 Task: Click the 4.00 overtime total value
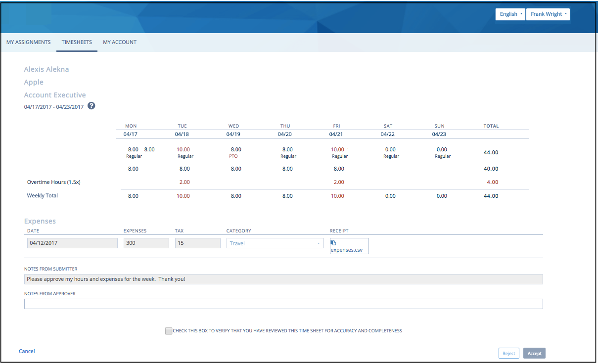pos(493,182)
